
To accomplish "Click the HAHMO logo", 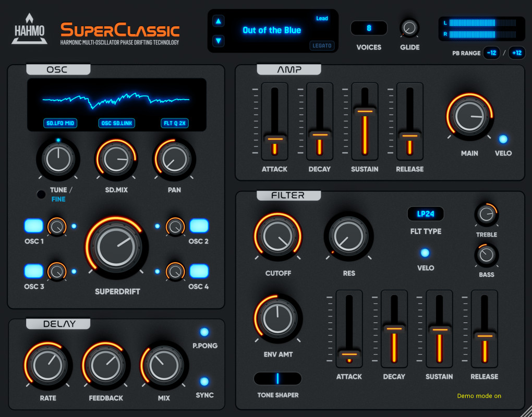I will click(29, 30).
